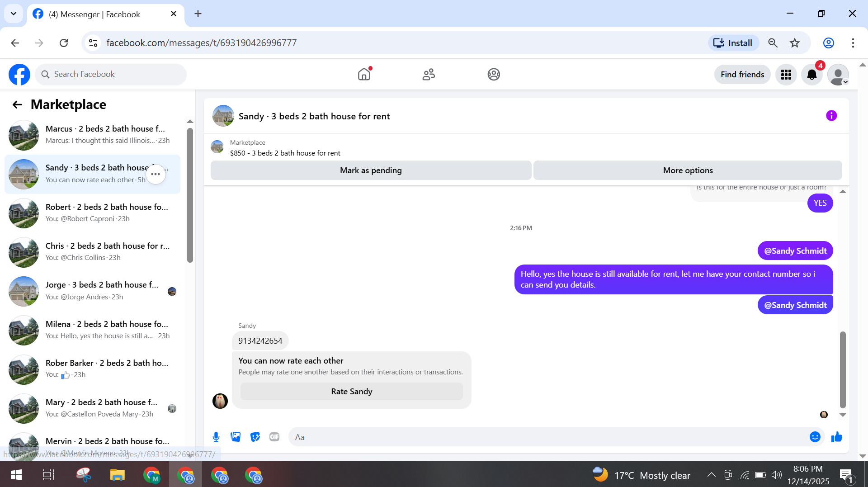Open the Groups icon in top navigation
Screen dimensions: 868x487
(x=494, y=74)
